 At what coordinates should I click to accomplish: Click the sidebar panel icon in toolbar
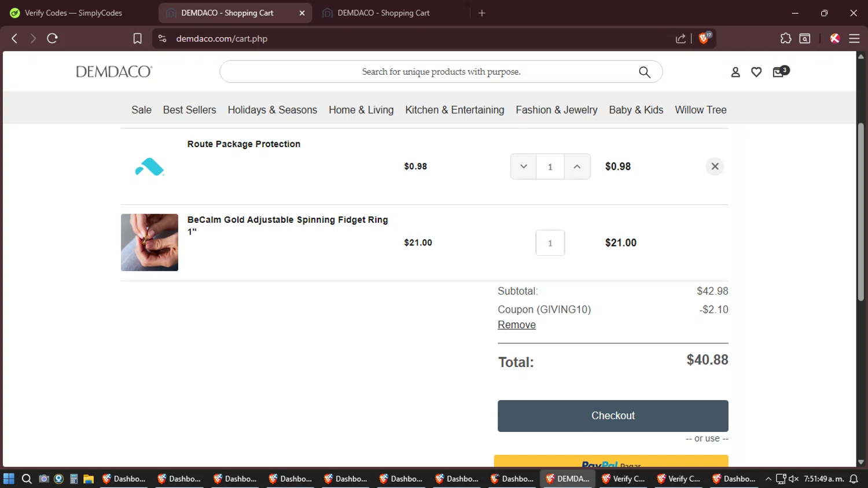(804, 38)
